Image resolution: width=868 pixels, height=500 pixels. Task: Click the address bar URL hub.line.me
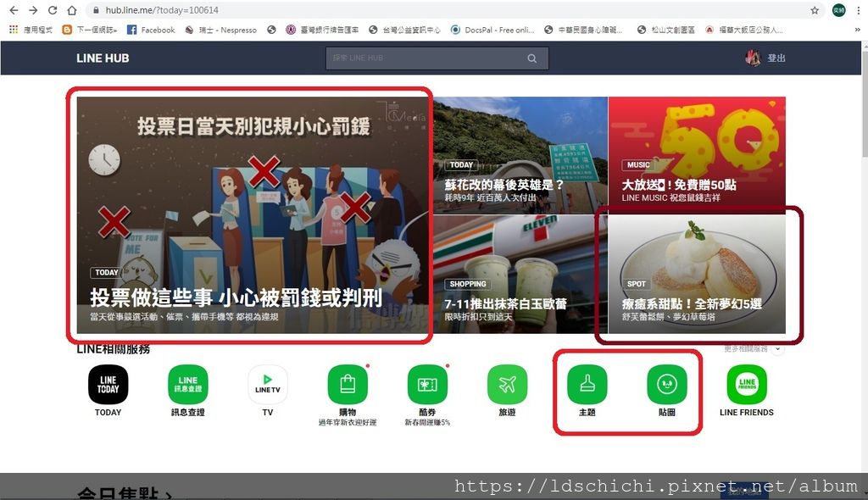point(162,10)
